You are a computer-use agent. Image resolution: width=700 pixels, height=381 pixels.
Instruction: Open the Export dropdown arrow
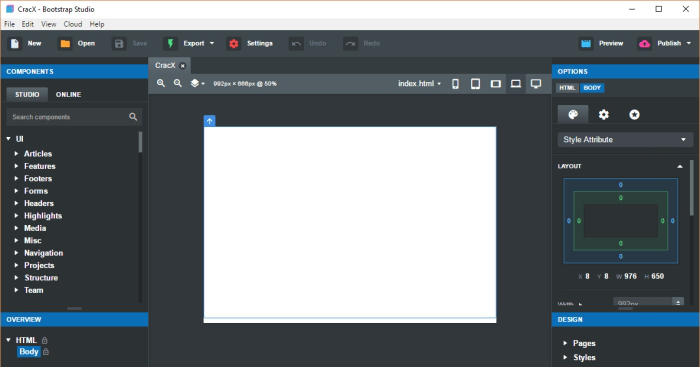pyautogui.click(x=212, y=43)
